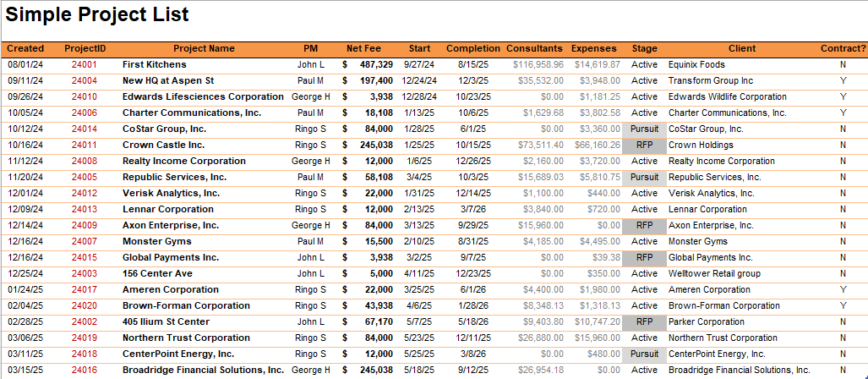
Task: Click the Contract? column header
Action: click(x=843, y=49)
